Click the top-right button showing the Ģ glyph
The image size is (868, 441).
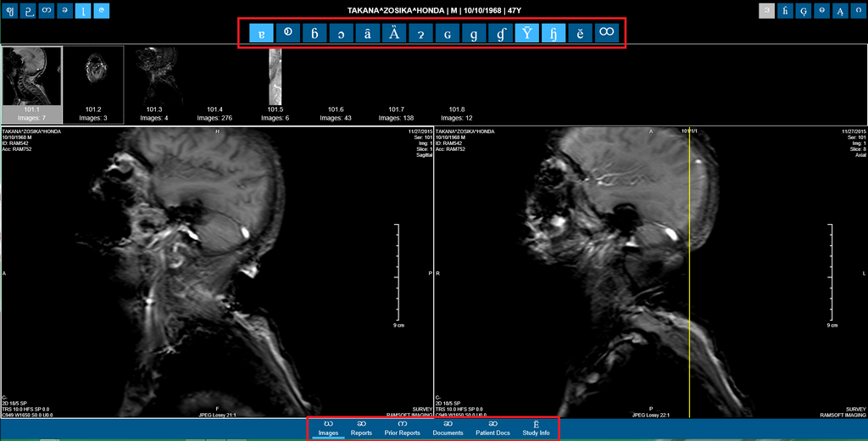802,10
